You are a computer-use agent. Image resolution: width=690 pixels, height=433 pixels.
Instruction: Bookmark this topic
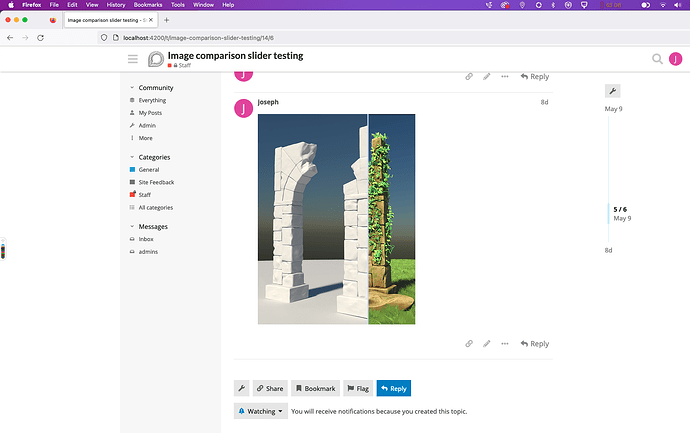coord(316,388)
